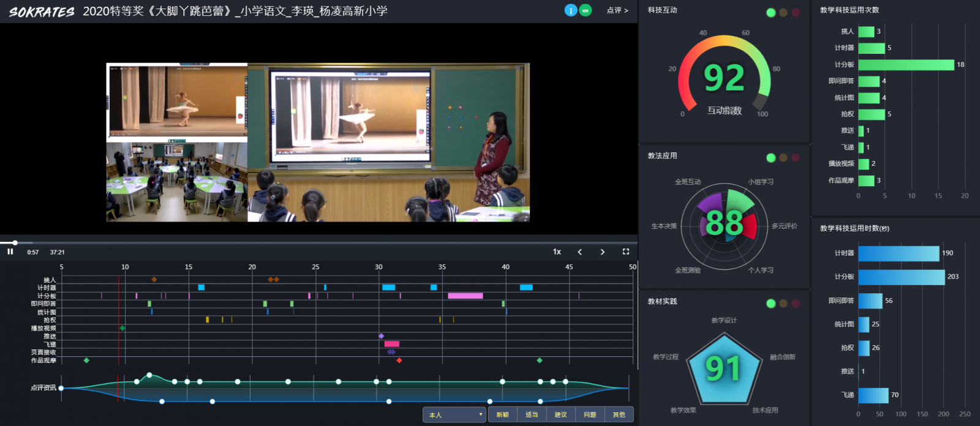Click the 其他 button
This screenshot has height=426, width=980.
pyautogui.click(x=619, y=415)
